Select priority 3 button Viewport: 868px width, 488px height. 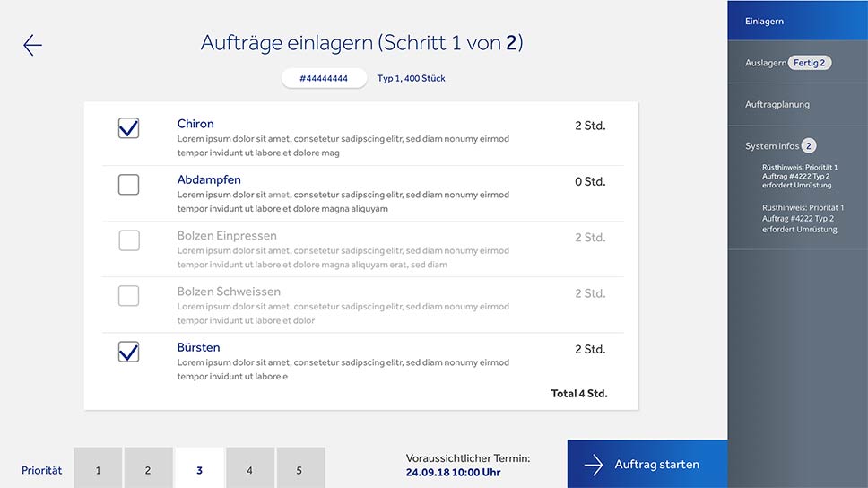tap(199, 468)
